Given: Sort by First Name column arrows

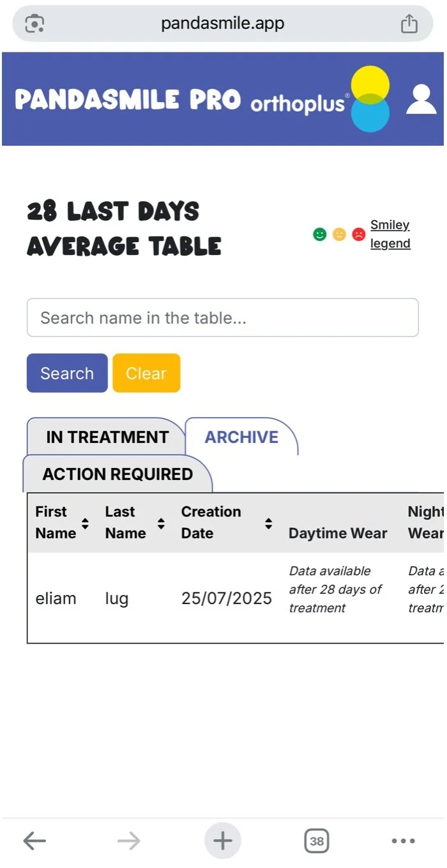Looking at the screenshot, I should [x=85, y=523].
